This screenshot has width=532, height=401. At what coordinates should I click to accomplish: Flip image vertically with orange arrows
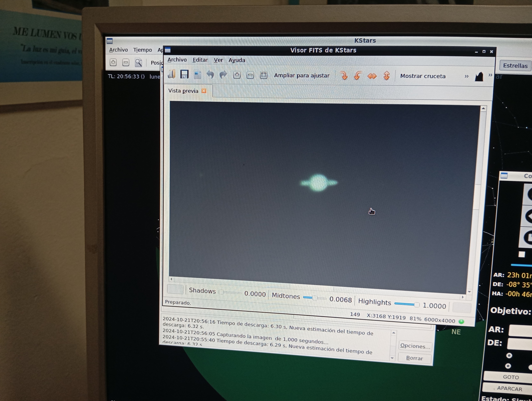click(386, 76)
